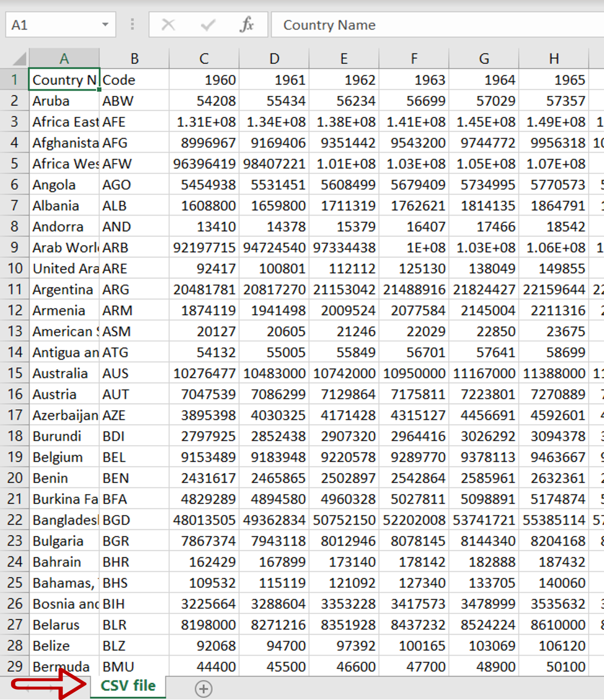
Task: Click the Insert Function (fx) icon
Action: click(x=247, y=24)
